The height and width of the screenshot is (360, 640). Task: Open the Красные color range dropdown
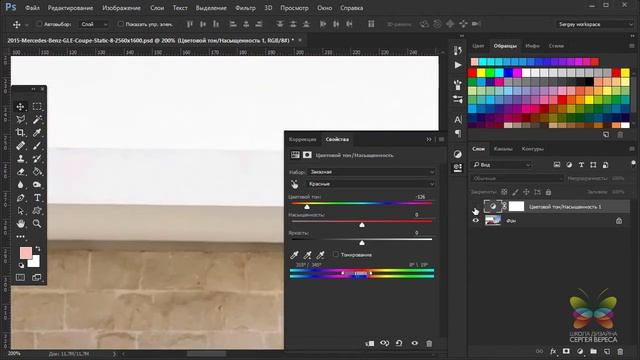coord(371,184)
